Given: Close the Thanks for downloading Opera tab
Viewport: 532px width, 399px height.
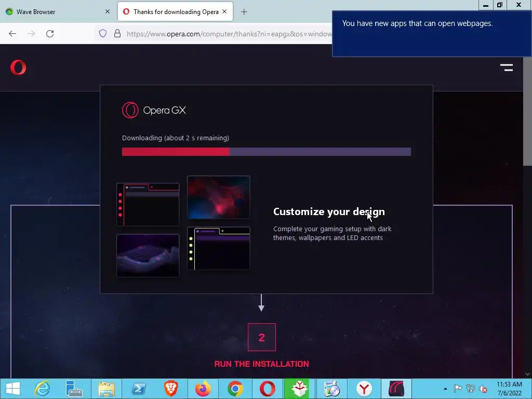Looking at the screenshot, I should (x=224, y=11).
